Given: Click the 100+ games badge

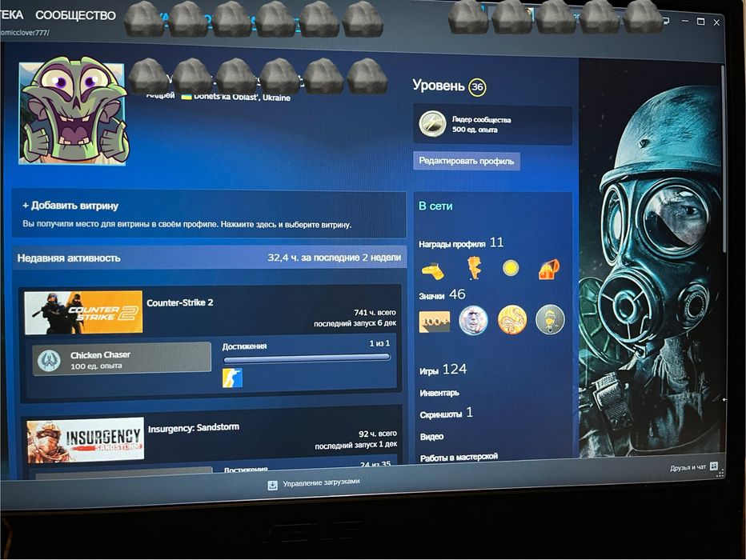Looking at the screenshot, I should tap(435, 322).
